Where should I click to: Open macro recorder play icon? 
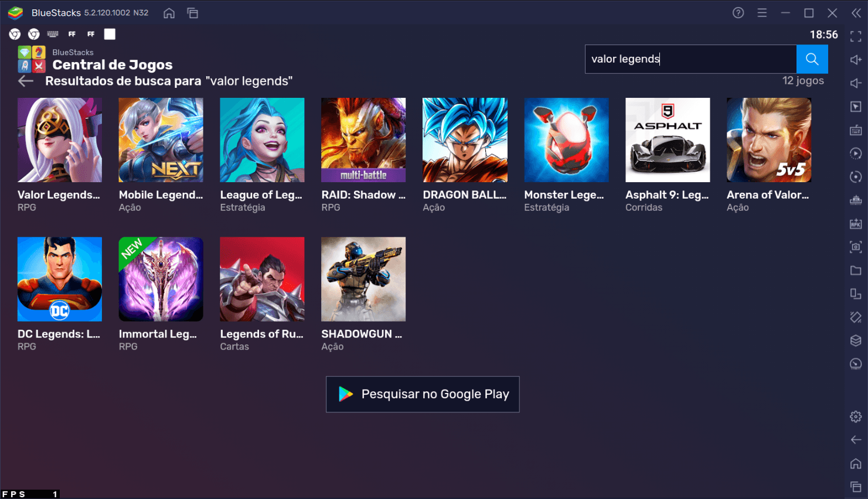pos(856,153)
